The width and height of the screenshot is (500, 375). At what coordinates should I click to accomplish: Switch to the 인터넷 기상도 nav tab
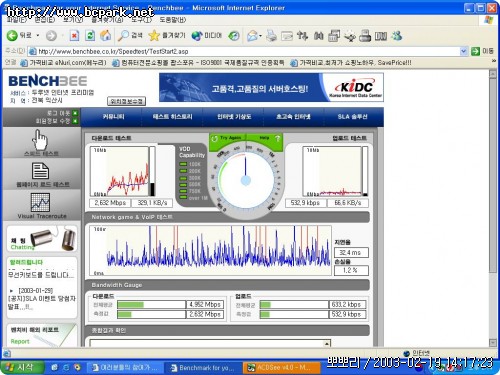[x=234, y=116]
